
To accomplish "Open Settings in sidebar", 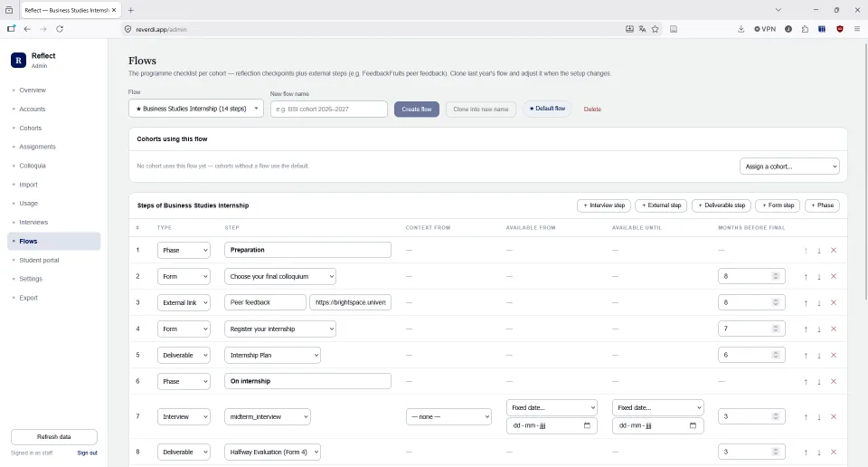I will pos(31,279).
